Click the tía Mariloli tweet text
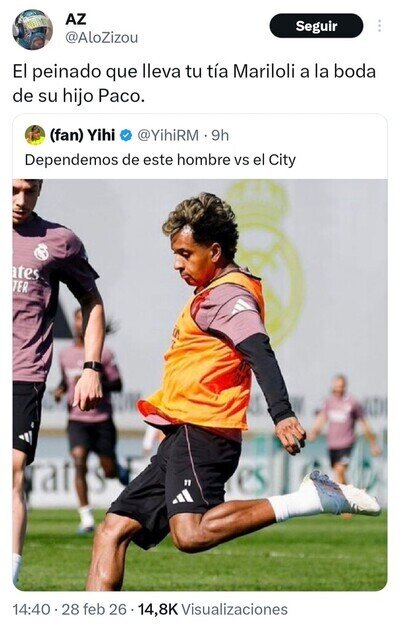Image resolution: width=400 pixels, height=626 pixels. pos(194,83)
